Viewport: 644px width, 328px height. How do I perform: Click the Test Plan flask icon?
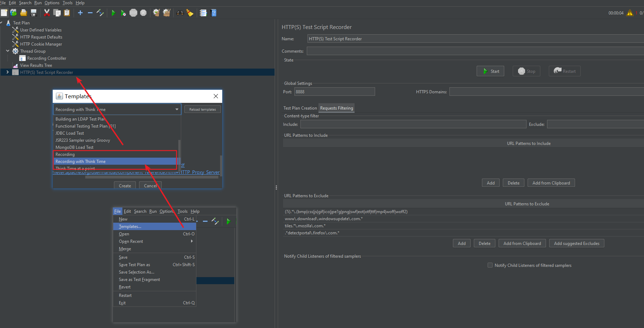click(x=8, y=23)
